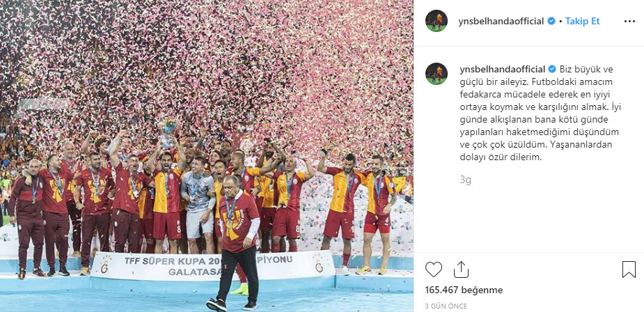
Task: Click the caption text paragraph
Action: coord(537,113)
